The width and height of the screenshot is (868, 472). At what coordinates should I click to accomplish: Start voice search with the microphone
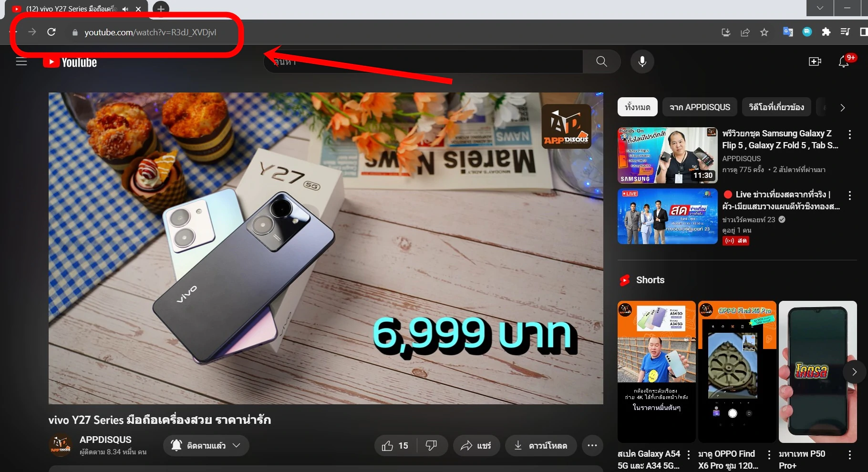[642, 62]
